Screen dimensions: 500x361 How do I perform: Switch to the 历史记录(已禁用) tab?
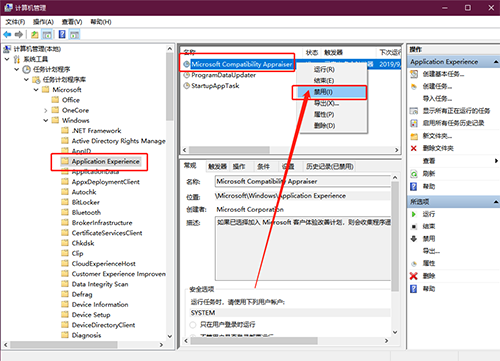tap(330, 166)
